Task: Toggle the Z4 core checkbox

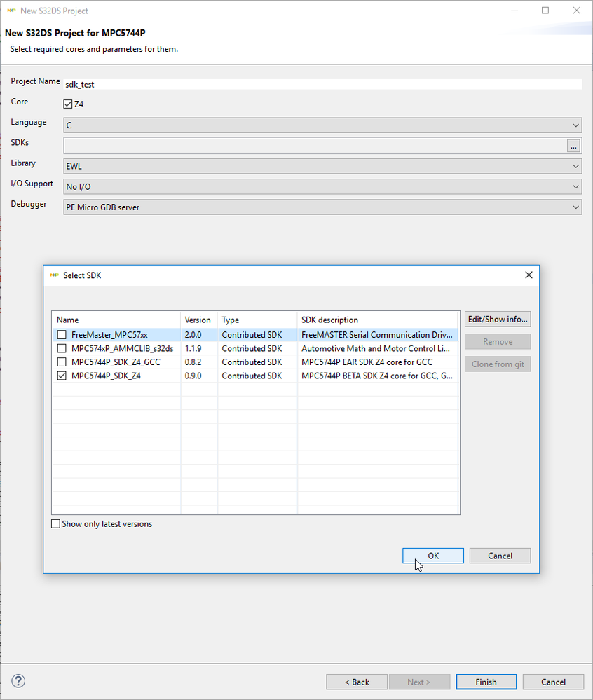Action: pos(68,104)
